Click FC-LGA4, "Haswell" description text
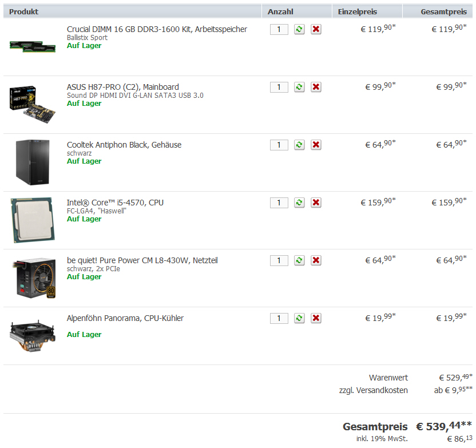The width and height of the screenshot is (476, 448). [x=97, y=211]
